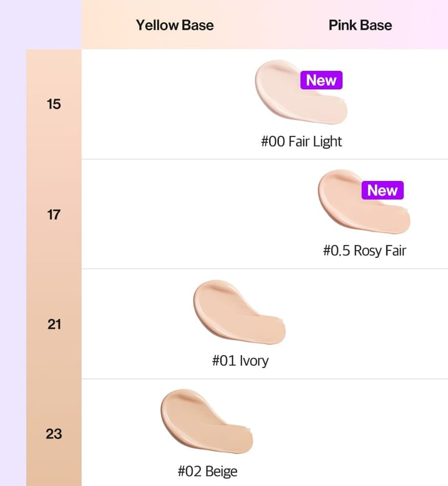Click empty Pink Base area in row 23

364,433
